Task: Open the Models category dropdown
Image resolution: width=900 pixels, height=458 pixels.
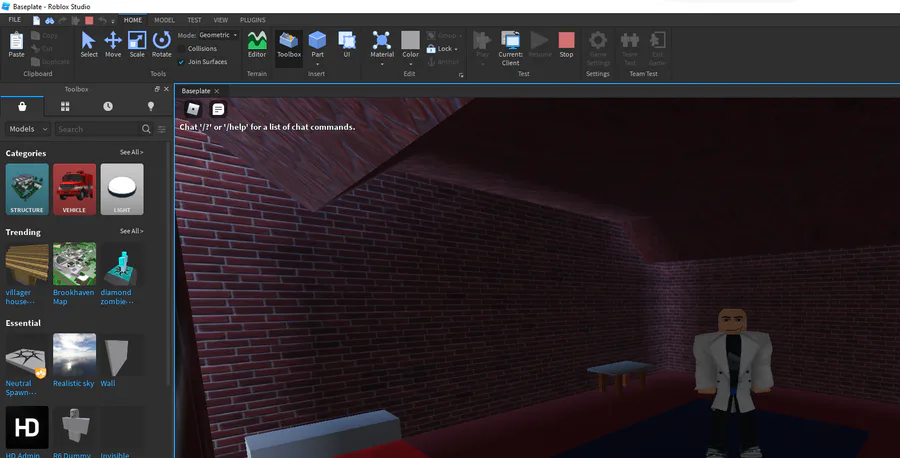Action: 28,129
